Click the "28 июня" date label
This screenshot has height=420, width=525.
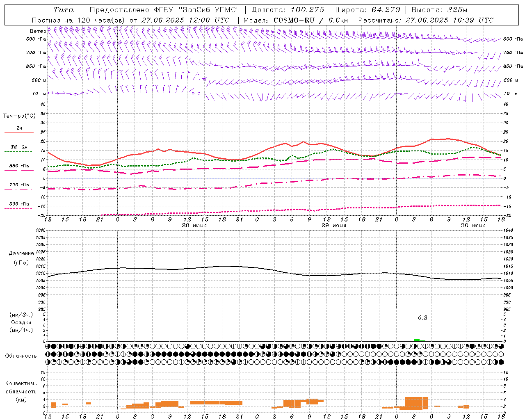[194, 226]
